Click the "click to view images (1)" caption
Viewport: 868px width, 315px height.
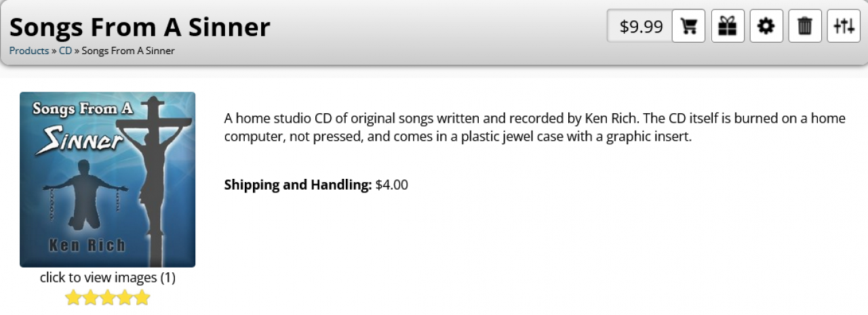108,278
